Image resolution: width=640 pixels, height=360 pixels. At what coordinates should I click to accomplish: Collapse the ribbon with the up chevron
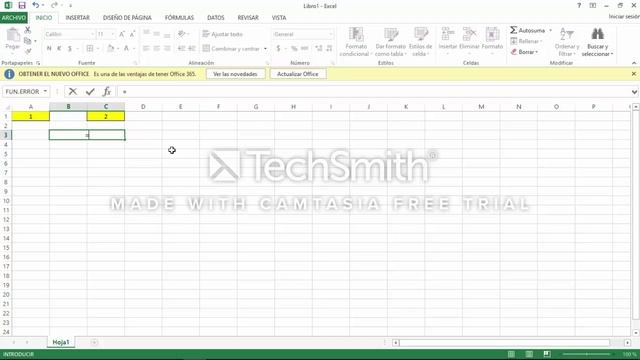(634, 63)
